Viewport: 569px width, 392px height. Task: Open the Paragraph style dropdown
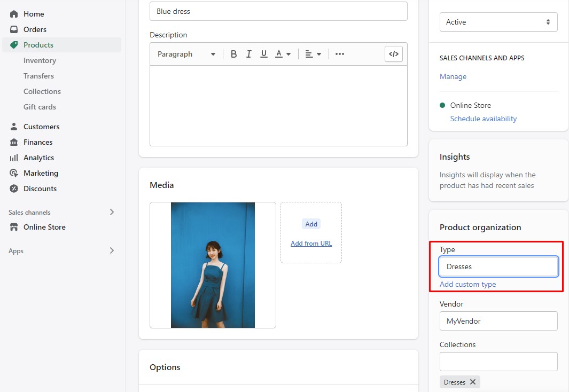185,53
